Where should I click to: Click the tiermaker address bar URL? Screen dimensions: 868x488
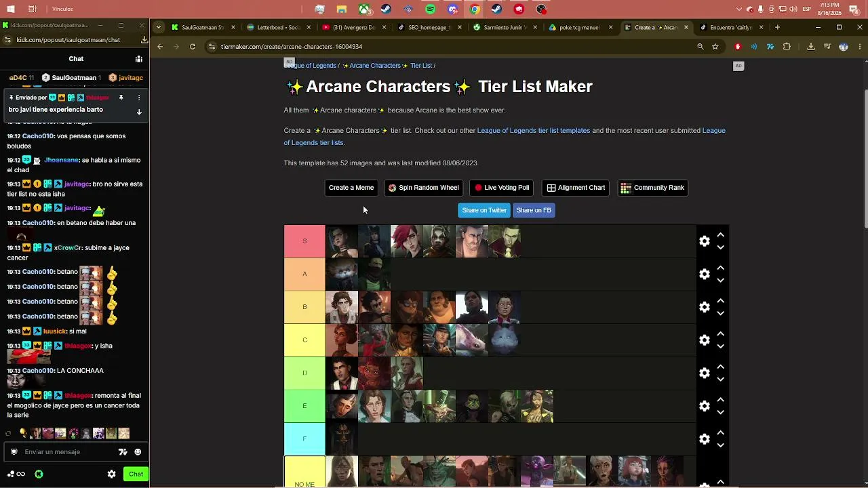click(292, 47)
